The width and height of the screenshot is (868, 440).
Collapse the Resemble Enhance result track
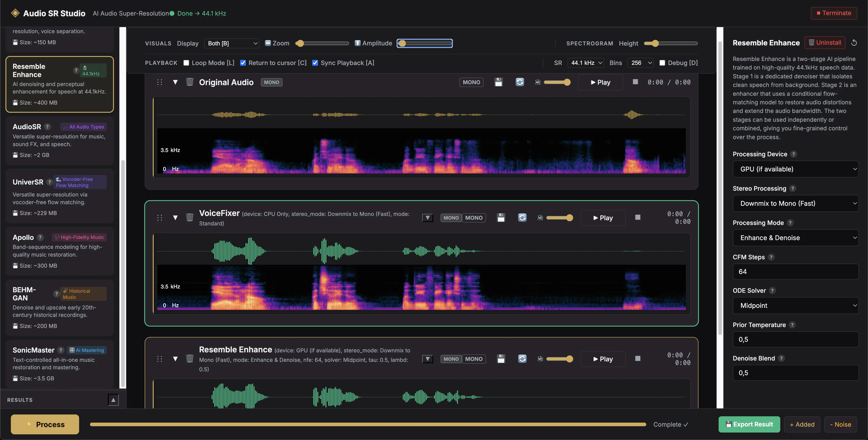(175, 359)
